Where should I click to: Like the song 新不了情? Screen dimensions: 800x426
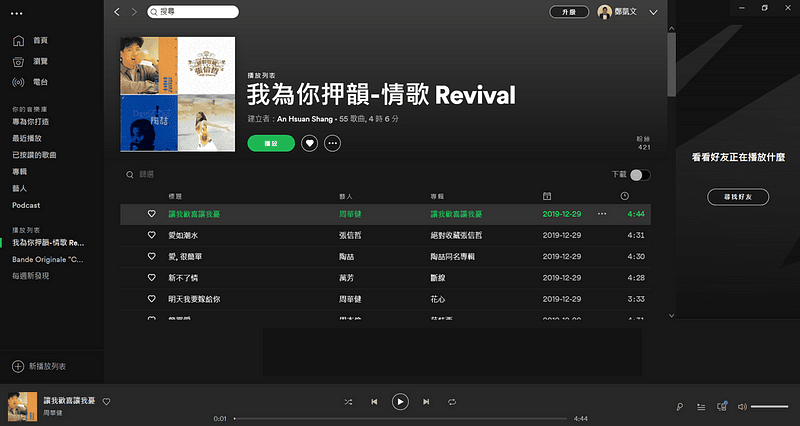(152, 278)
